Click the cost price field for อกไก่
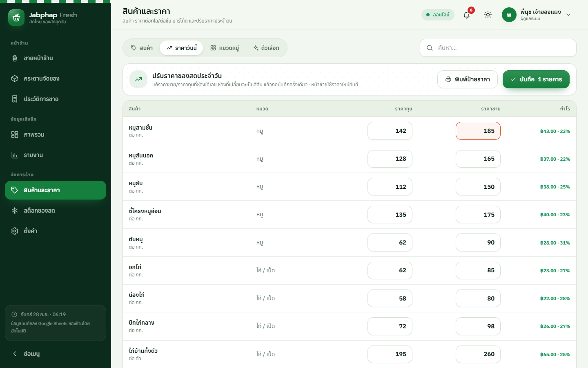Screen dimensions: 588x368 point(390,270)
